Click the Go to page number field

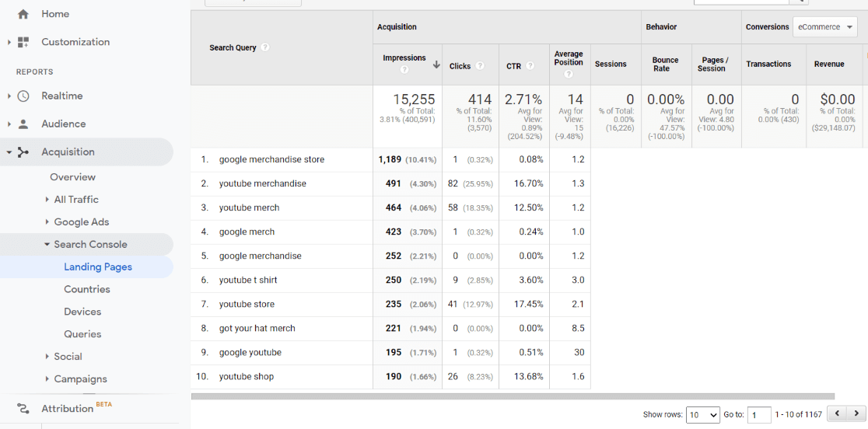tap(759, 414)
